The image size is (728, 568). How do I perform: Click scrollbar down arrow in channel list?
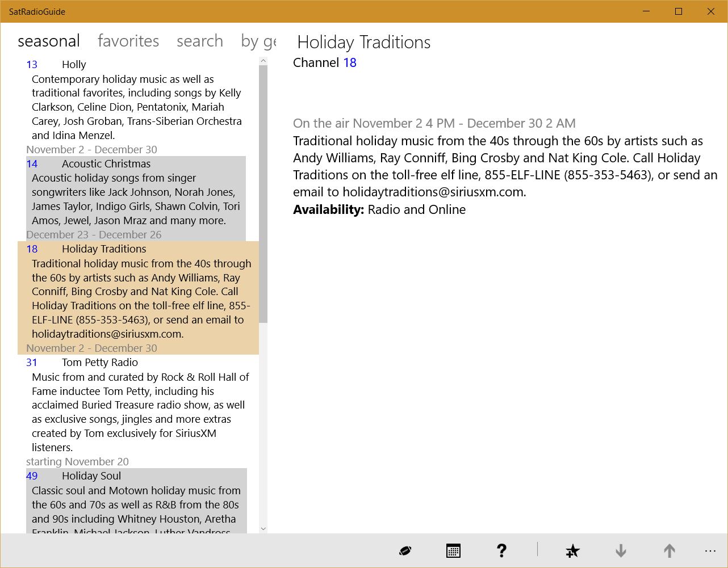click(x=263, y=528)
